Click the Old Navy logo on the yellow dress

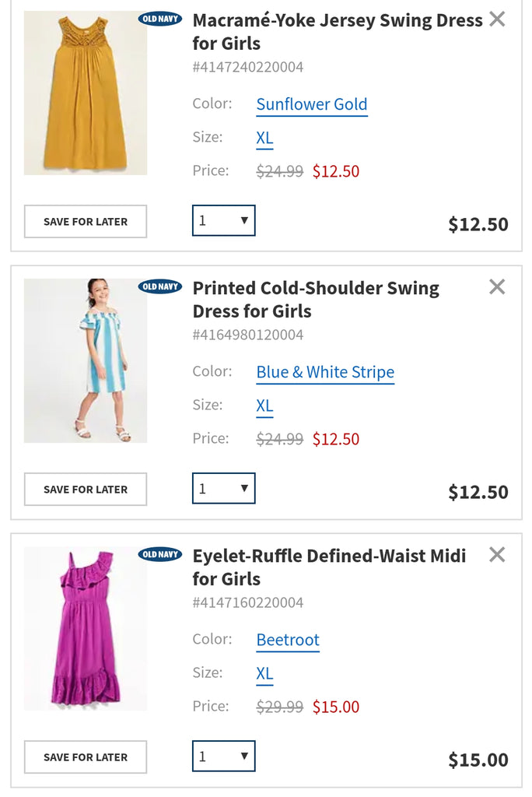coord(160,19)
